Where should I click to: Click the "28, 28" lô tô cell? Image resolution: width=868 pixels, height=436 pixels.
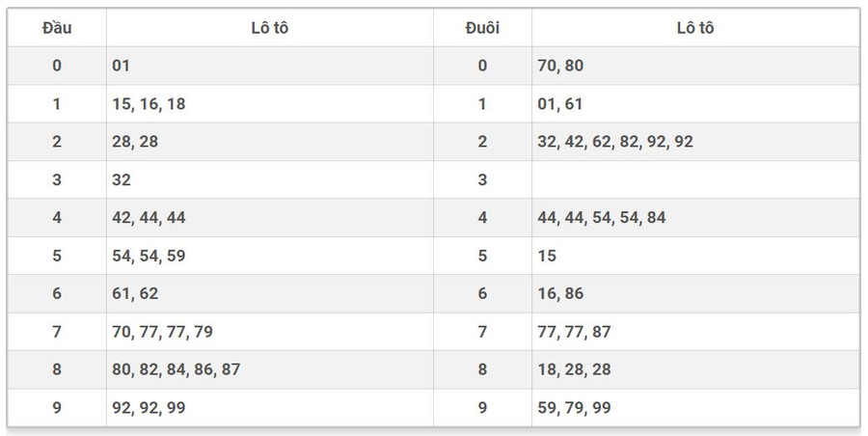coord(135,142)
